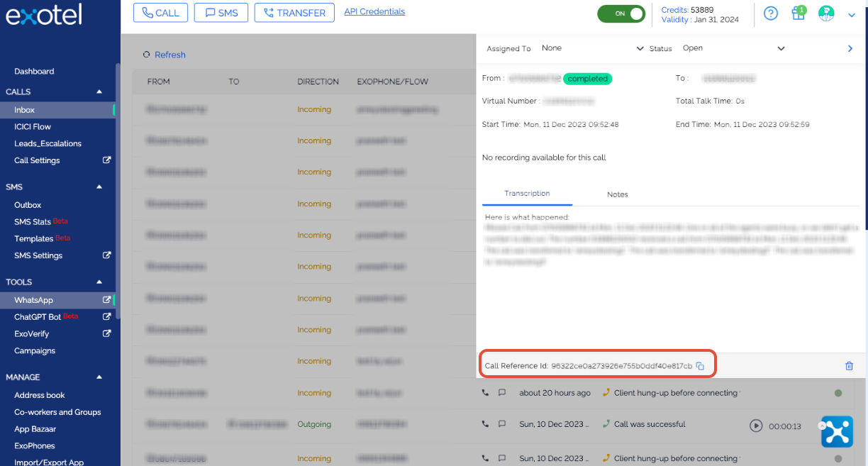Open the Exotel chat widget
This screenshot has height=466, width=868.
[x=837, y=431]
